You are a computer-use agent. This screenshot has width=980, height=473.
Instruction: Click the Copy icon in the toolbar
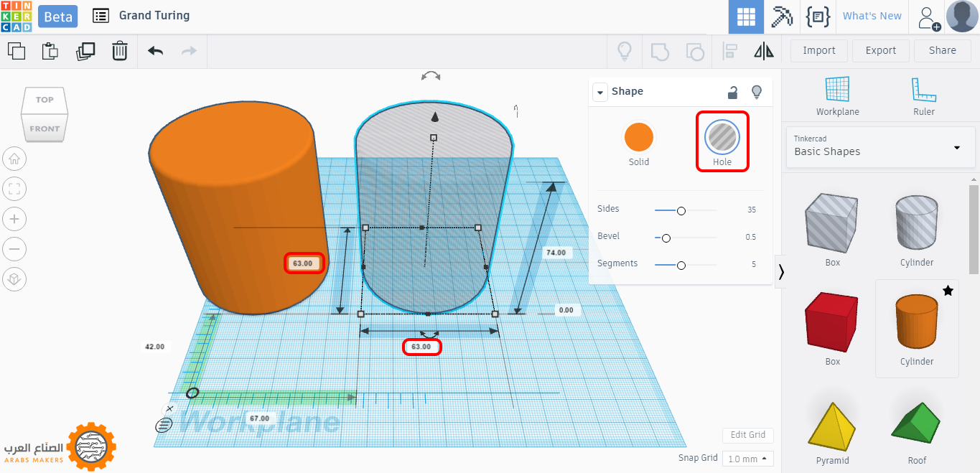[x=17, y=51]
